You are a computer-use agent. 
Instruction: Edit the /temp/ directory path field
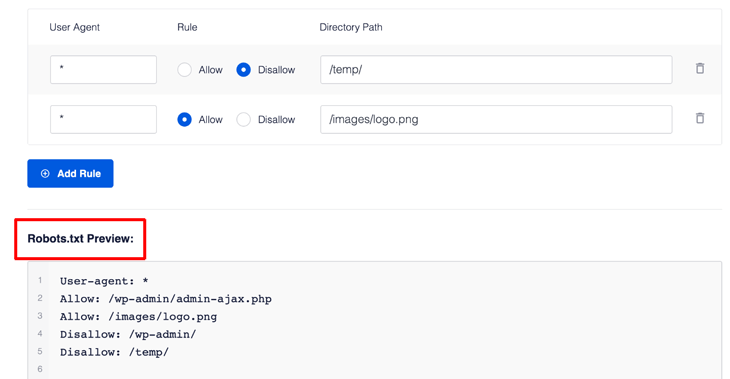(x=496, y=70)
